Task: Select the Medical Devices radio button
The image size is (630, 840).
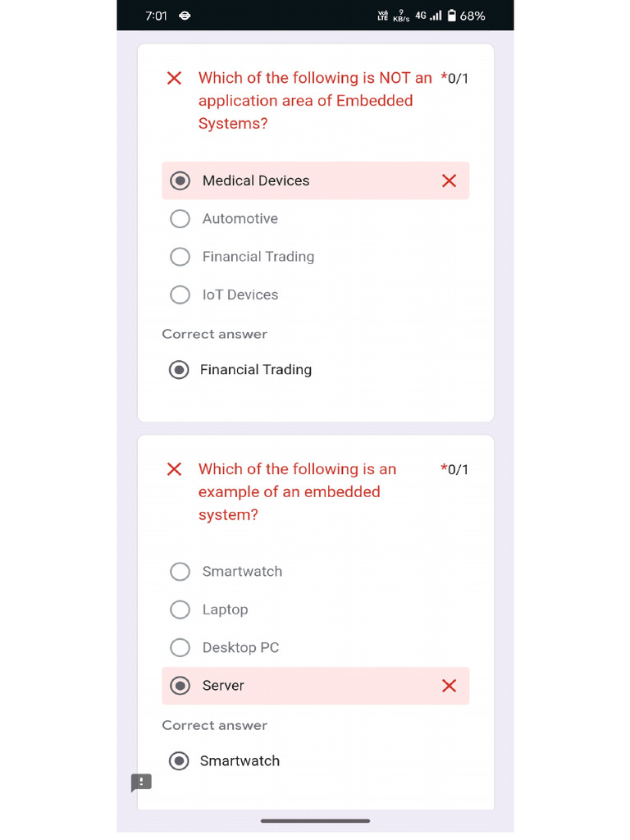Action: pos(180,180)
